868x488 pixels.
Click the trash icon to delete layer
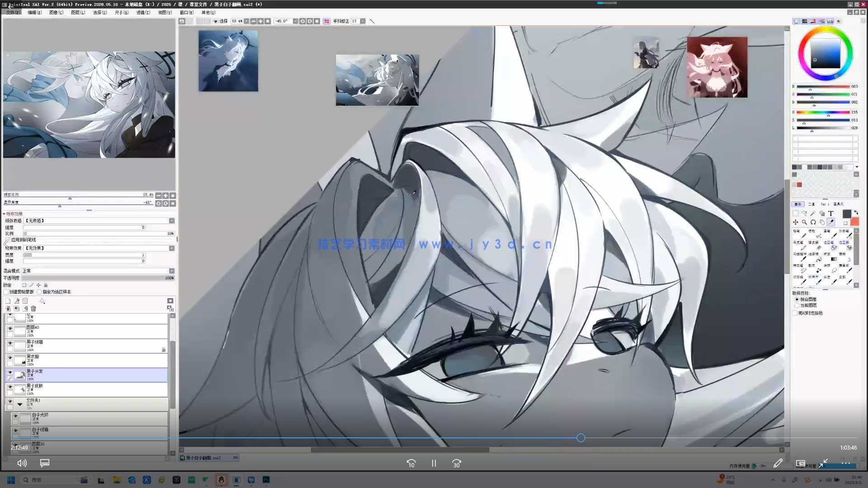[x=33, y=309]
